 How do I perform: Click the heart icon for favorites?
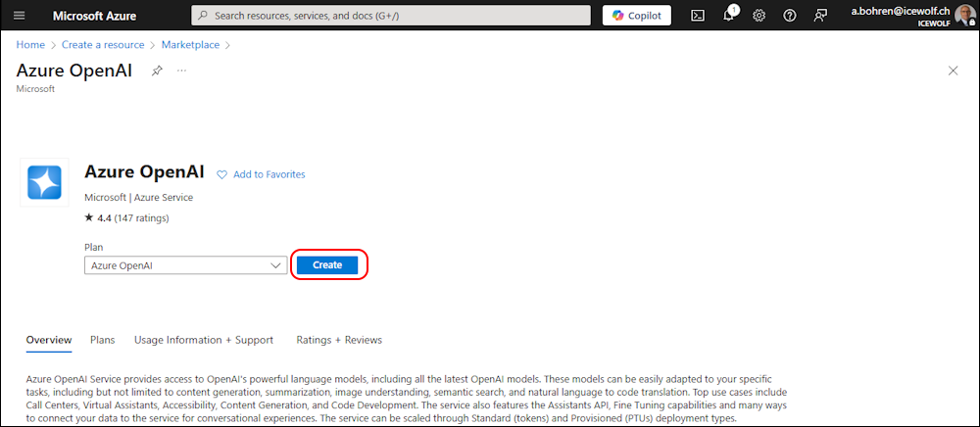coord(221,174)
